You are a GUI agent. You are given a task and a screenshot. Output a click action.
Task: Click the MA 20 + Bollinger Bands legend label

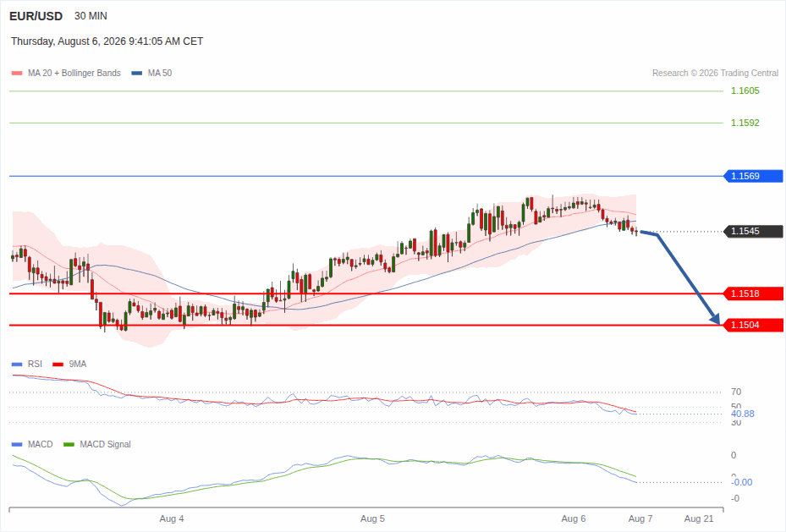(x=74, y=73)
